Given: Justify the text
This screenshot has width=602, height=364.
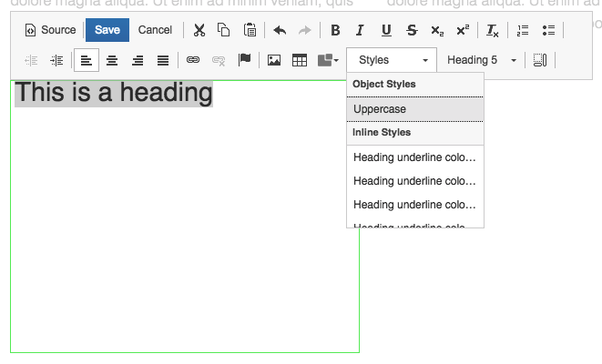Looking at the screenshot, I should tap(163, 60).
